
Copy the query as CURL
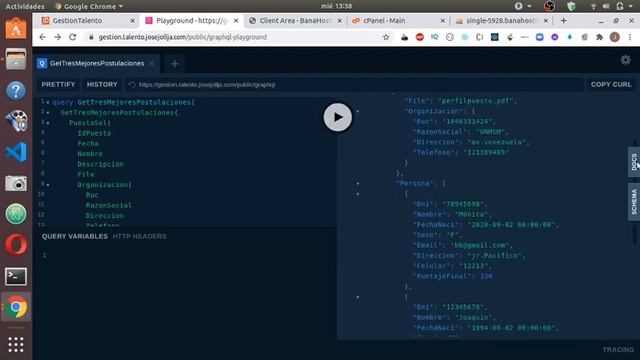point(611,84)
